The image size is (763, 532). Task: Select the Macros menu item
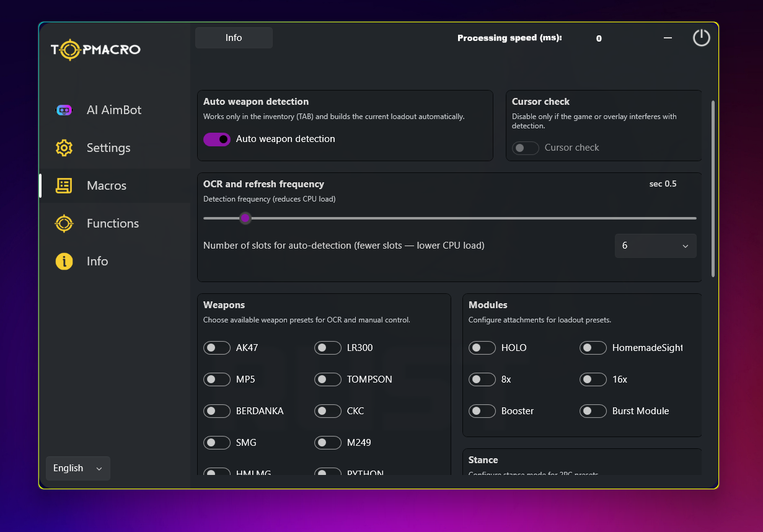[115, 186]
